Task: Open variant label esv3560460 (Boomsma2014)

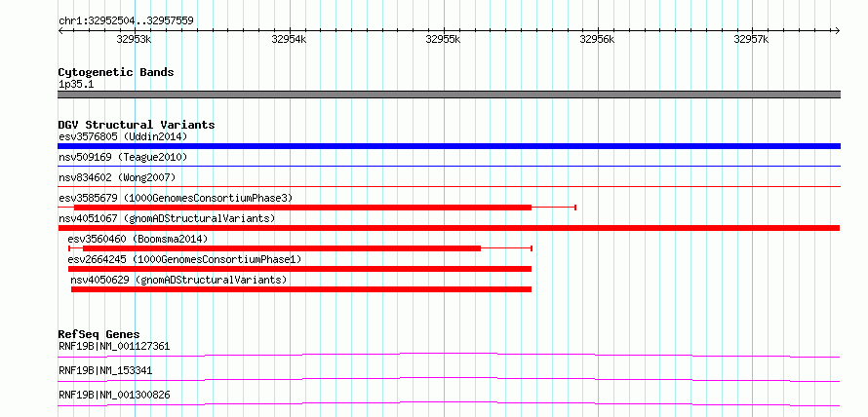Action: point(138,239)
